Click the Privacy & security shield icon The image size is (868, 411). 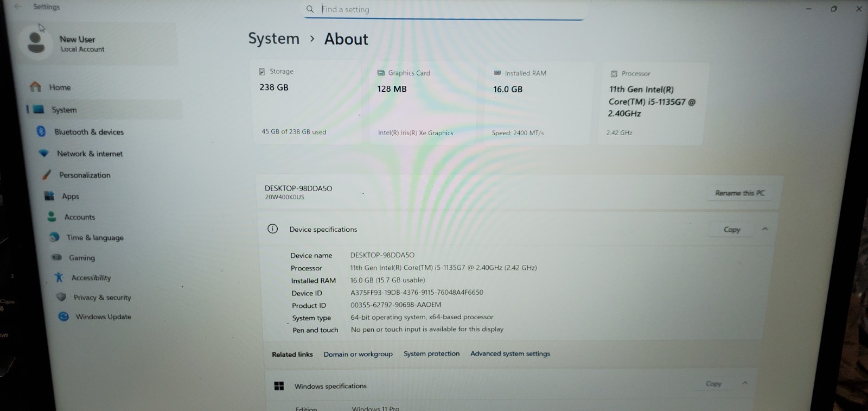click(x=61, y=297)
